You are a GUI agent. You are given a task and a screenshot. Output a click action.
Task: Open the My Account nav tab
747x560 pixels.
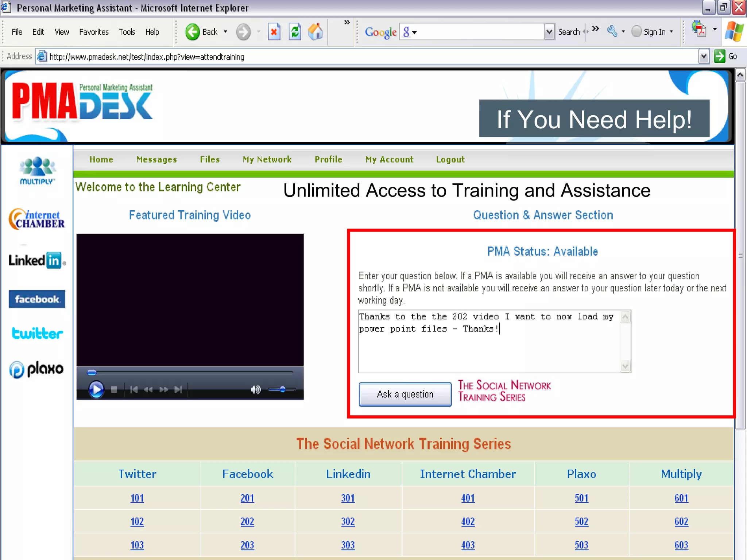pos(390,159)
